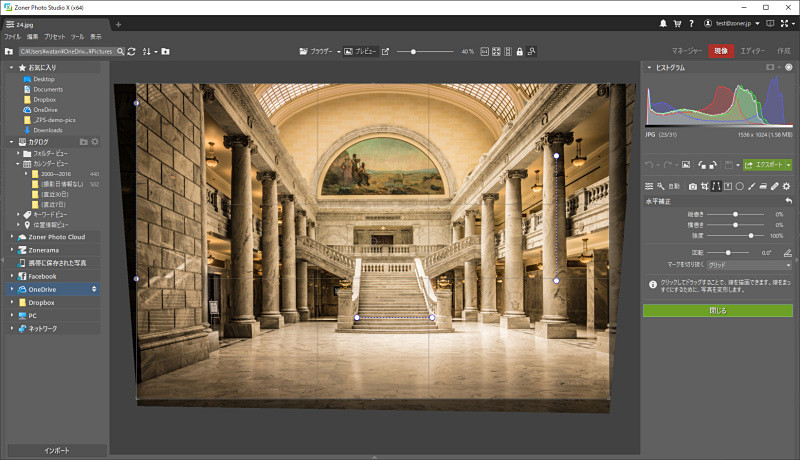Open the camera settings icon

point(693,187)
